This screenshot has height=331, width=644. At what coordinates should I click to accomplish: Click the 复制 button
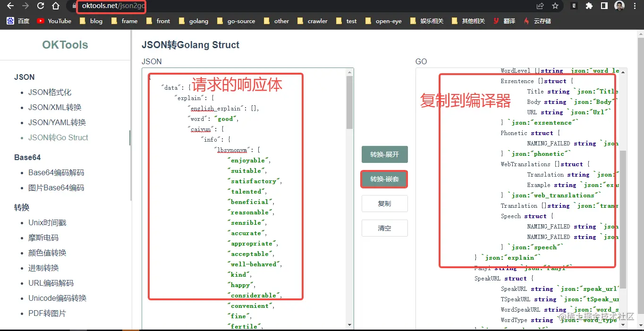point(384,204)
